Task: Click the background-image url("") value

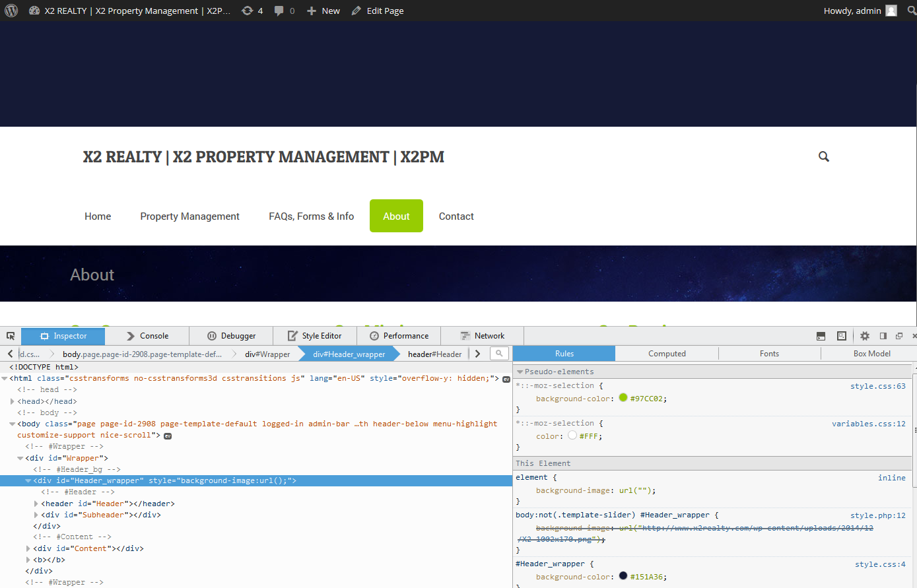Action: point(636,490)
